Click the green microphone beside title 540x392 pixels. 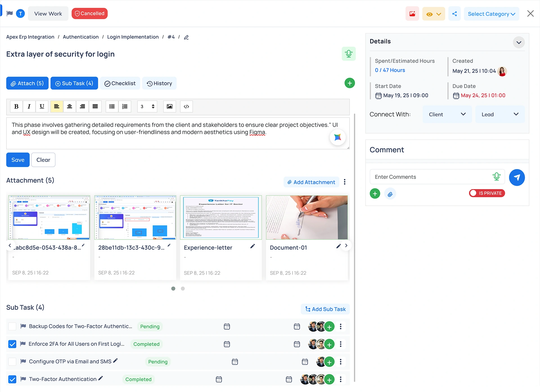click(348, 54)
